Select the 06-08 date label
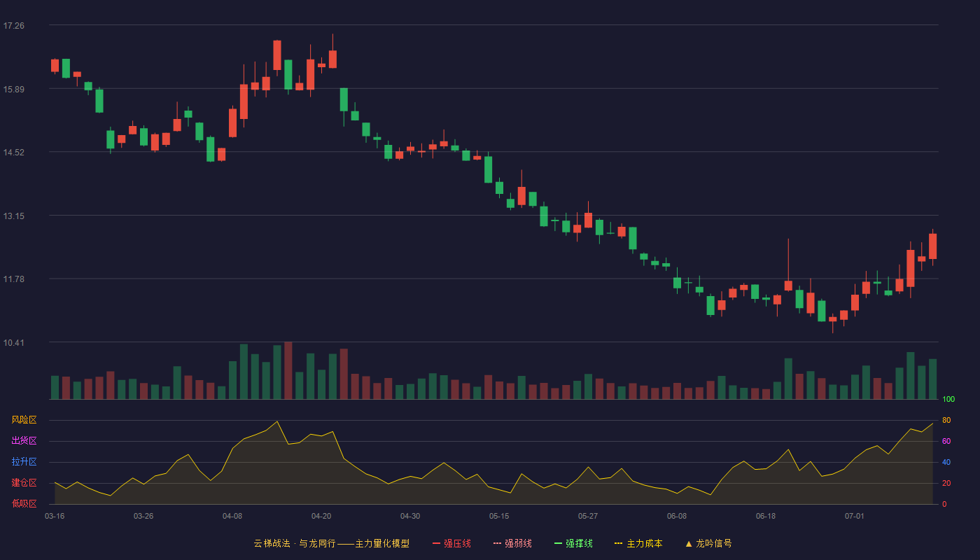Screen dimensions: 980x560 coord(677,516)
